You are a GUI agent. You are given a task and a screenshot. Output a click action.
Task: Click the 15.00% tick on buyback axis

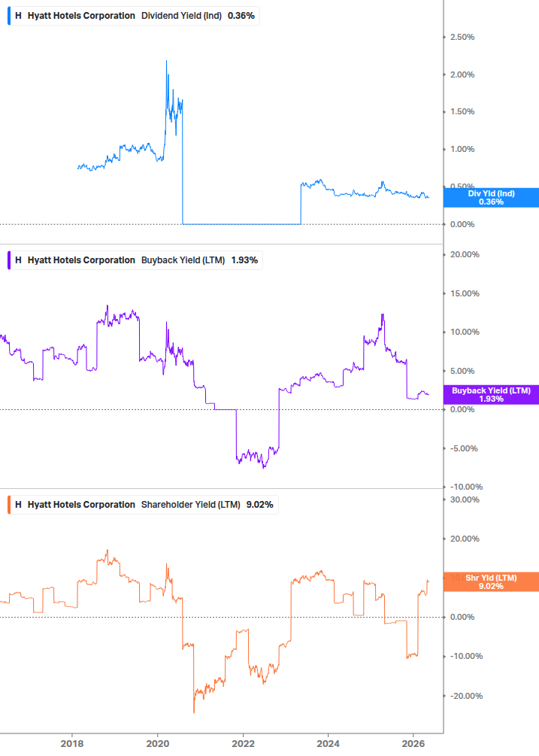coord(465,293)
